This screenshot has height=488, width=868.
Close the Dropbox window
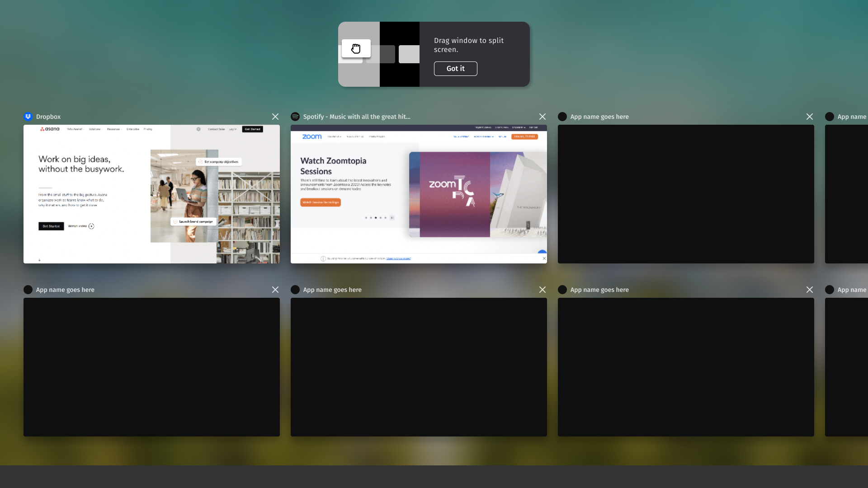(275, 117)
